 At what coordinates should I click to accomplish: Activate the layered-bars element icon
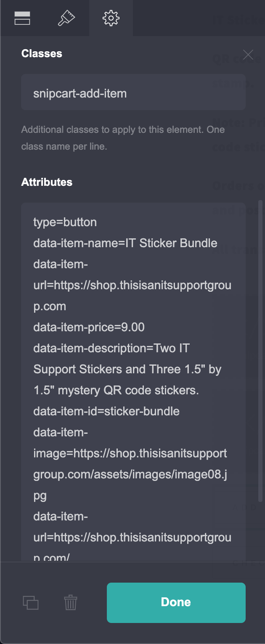(x=22, y=18)
